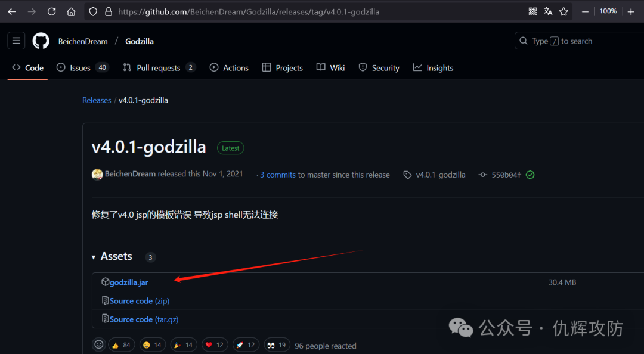644x354 pixels.
Task: Zoom in using the plus icon
Action: click(631, 11)
